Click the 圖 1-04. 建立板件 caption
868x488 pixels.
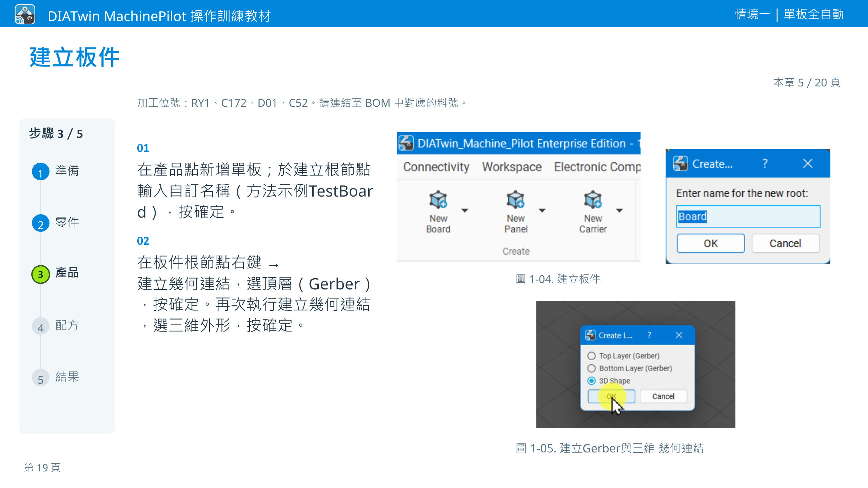tap(558, 279)
